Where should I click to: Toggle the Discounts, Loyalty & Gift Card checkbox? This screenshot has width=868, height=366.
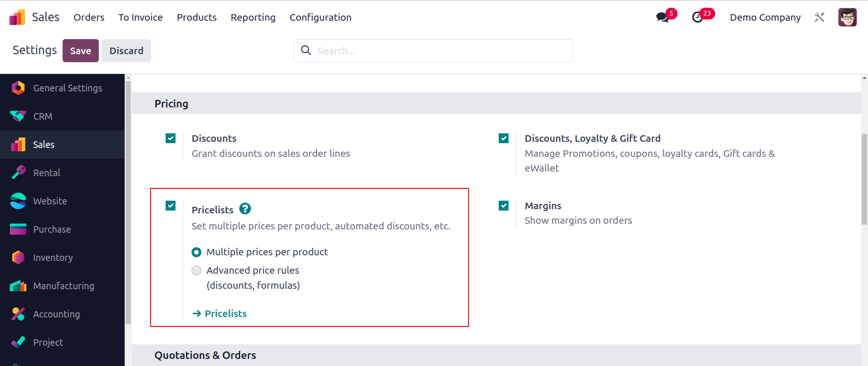click(504, 138)
